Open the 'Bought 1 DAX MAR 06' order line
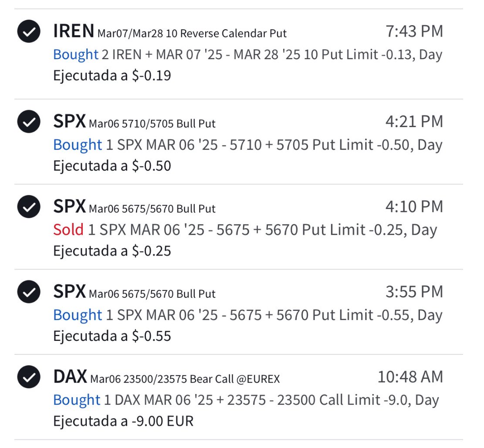The image size is (484, 448). pos(246,400)
